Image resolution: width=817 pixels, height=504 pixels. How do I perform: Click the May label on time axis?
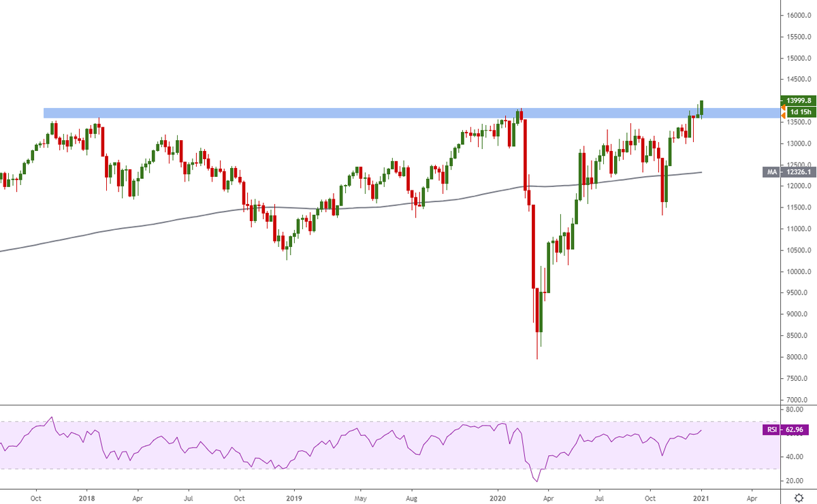tap(360, 497)
